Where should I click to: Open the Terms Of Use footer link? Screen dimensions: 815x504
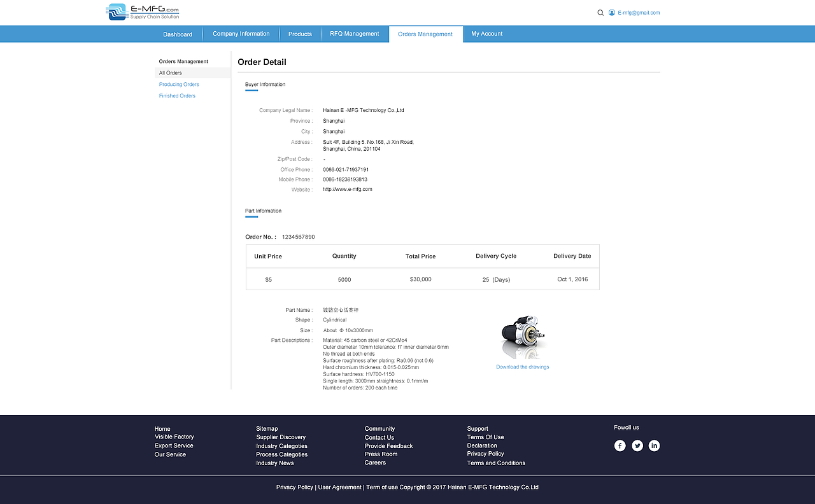click(486, 437)
